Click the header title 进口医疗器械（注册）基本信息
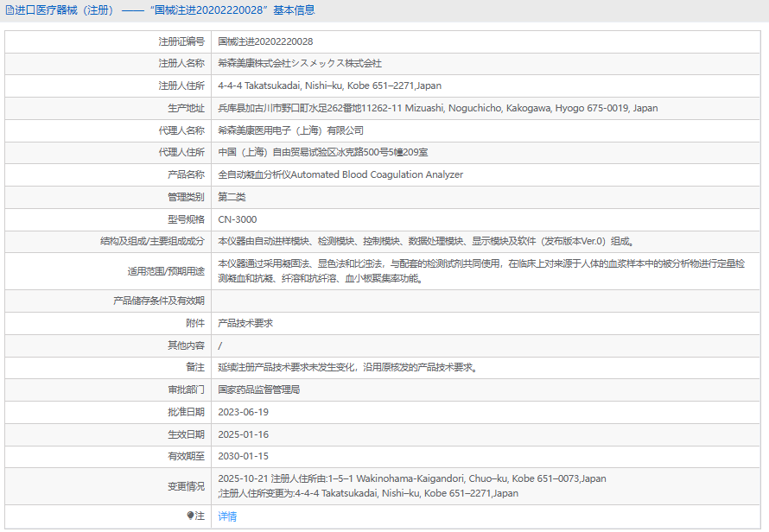The image size is (769, 532). click(x=165, y=10)
